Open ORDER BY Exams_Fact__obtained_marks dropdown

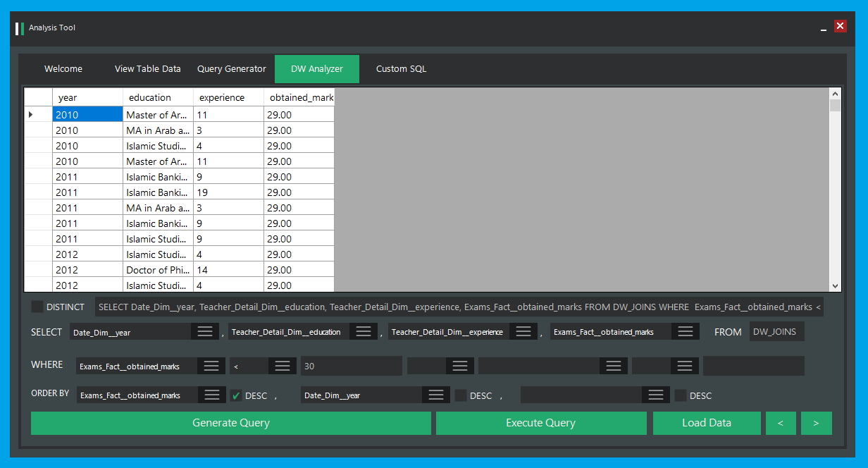coord(212,395)
